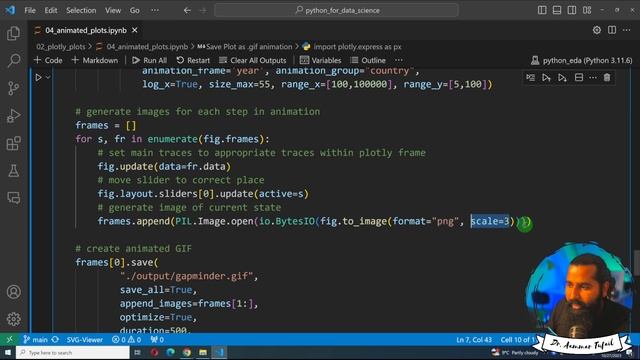The height and width of the screenshot is (360, 640).
Task: Run All notebook cells
Action: [149, 60]
